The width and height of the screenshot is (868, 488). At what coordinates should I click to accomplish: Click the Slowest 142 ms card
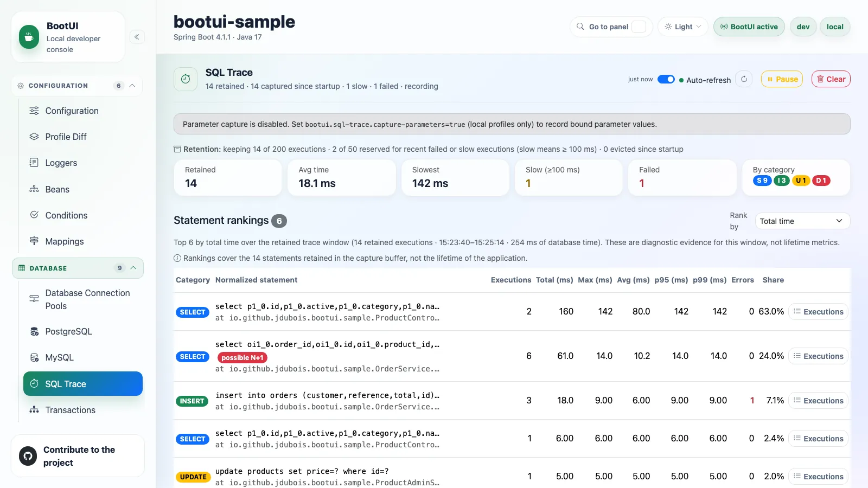[x=455, y=177]
